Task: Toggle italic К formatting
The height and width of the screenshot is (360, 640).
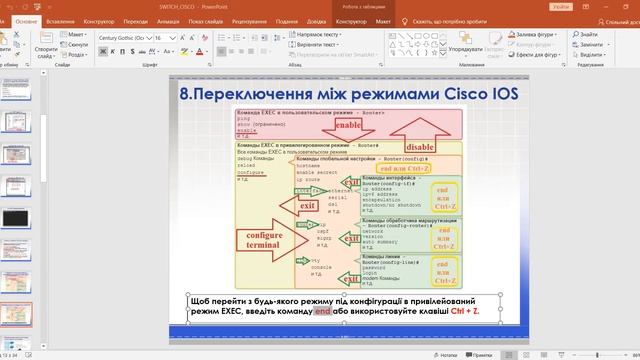Action: (x=113, y=51)
